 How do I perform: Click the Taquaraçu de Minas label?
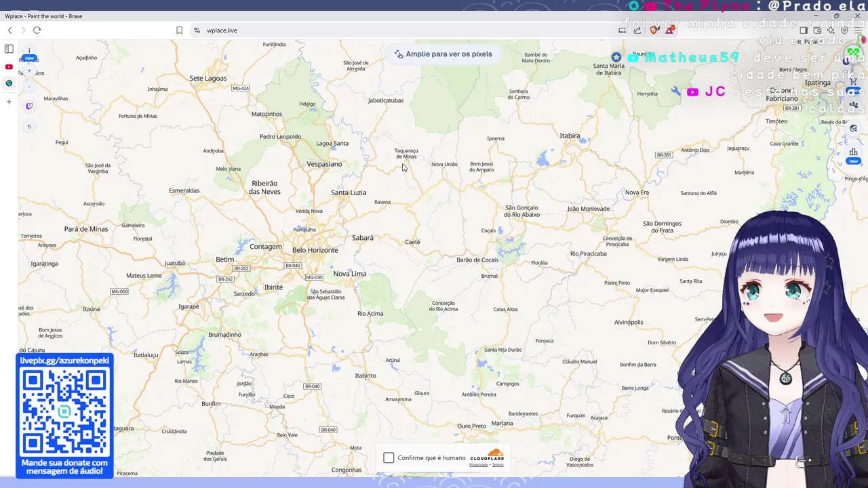click(x=406, y=154)
